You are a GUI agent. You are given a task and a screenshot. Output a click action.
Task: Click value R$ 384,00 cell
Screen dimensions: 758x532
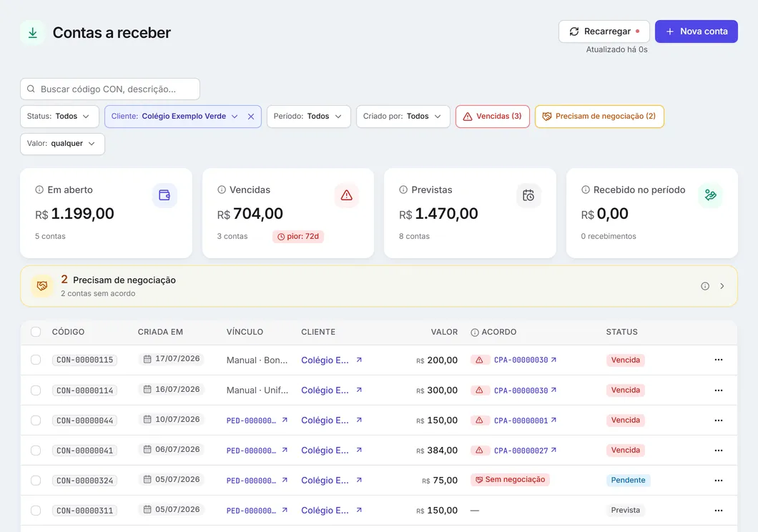tap(436, 450)
